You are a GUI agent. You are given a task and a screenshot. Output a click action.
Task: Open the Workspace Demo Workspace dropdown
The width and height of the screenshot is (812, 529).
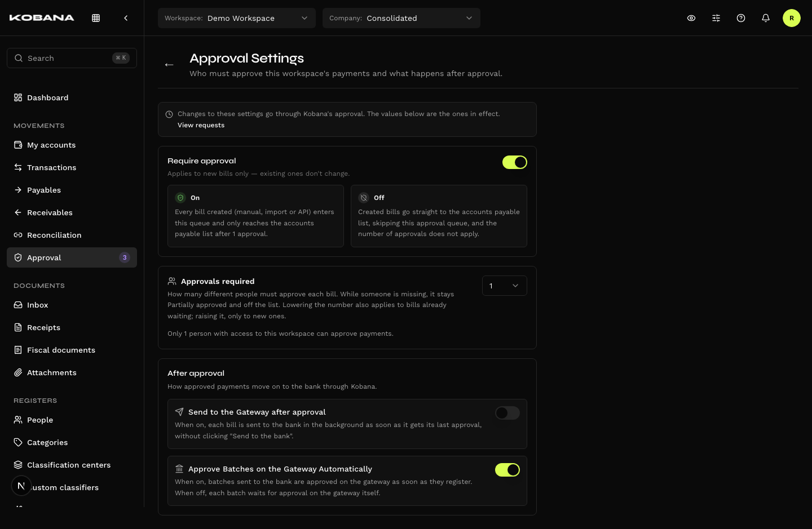coord(237,18)
